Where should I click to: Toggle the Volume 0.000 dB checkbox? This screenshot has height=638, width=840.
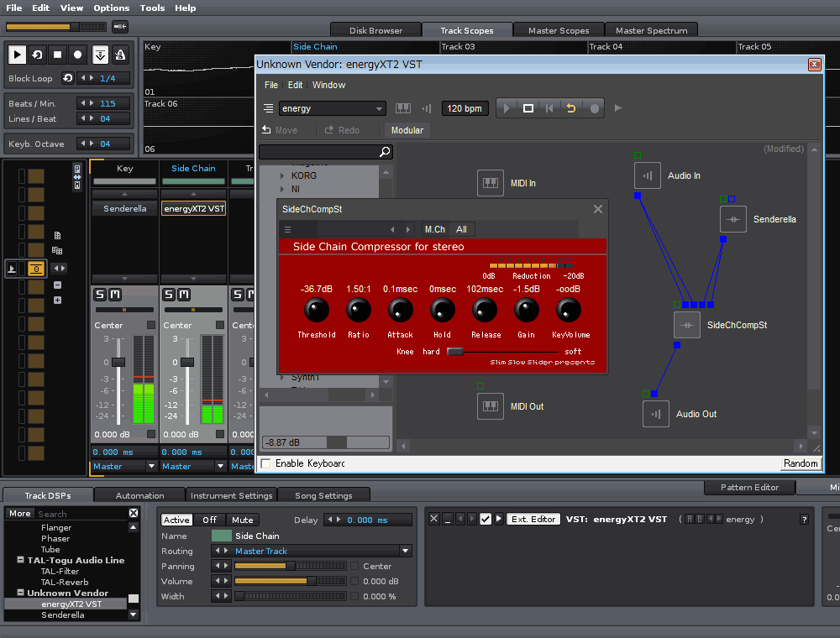coord(354,581)
